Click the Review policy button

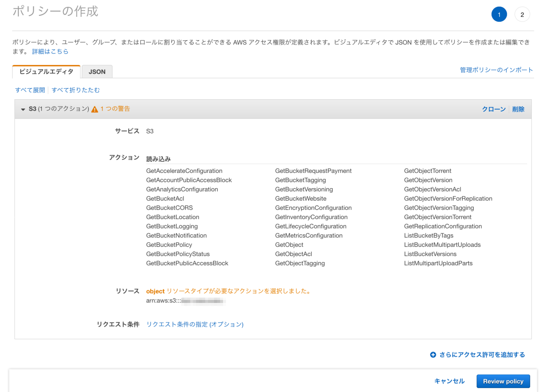pyautogui.click(x=503, y=381)
